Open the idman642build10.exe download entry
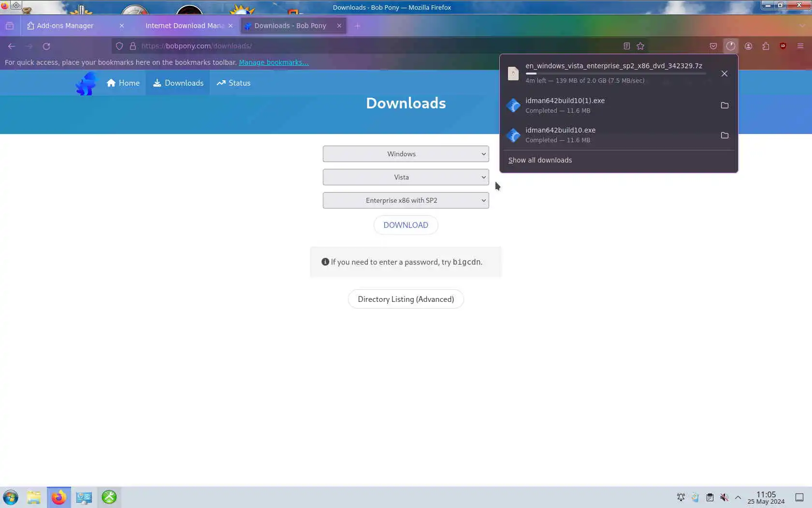The width and height of the screenshot is (812, 508). click(609, 135)
